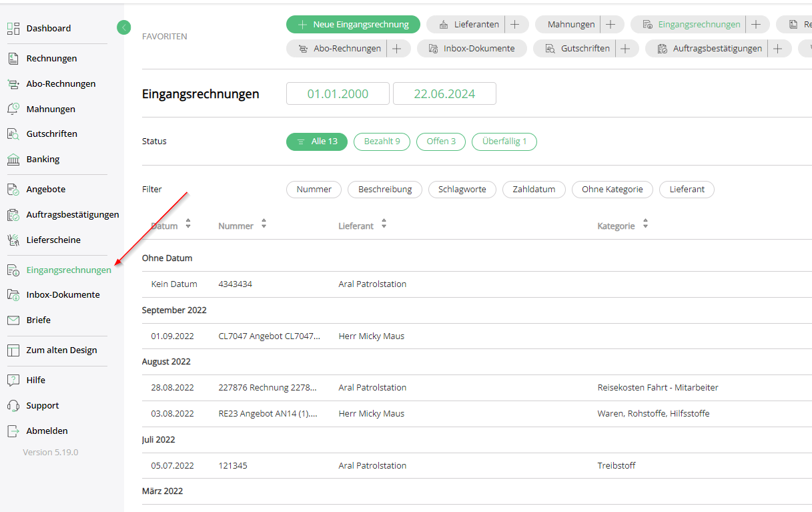Add new Lieferant via plus button
The width and height of the screenshot is (812, 512).
pos(515,24)
